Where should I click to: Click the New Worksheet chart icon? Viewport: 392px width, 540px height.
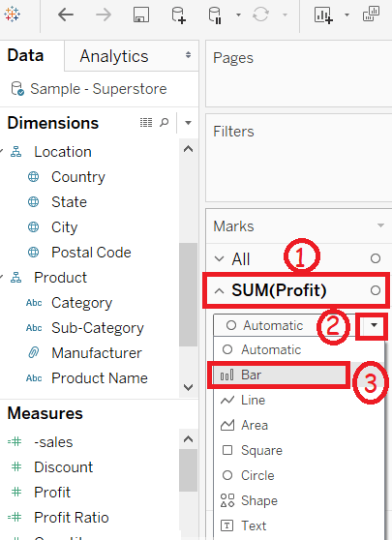[323, 15]
